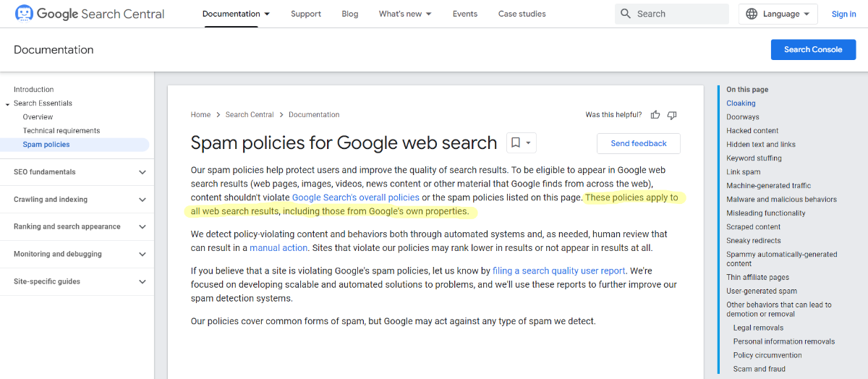Jump to Link spam section
This screenshot has width=868, height=379.
click(744, 172)
